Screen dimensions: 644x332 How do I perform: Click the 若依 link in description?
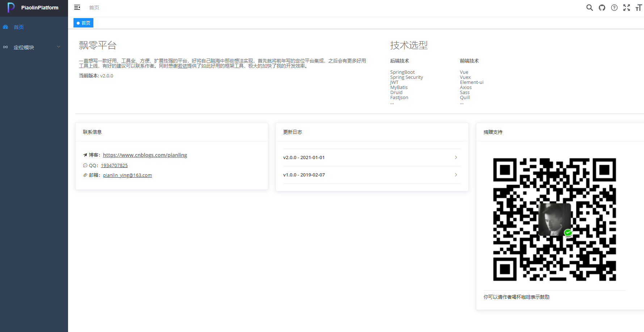tap(182, 66)
